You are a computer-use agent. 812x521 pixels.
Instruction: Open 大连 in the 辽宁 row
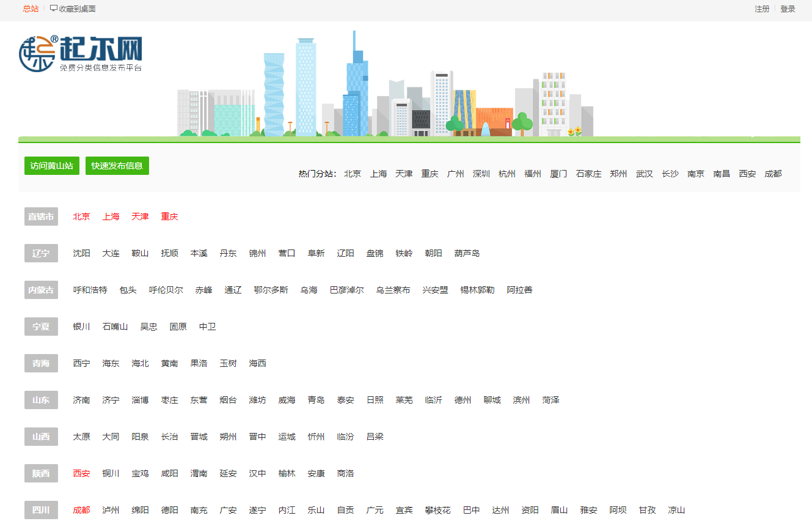coord(111,253)
